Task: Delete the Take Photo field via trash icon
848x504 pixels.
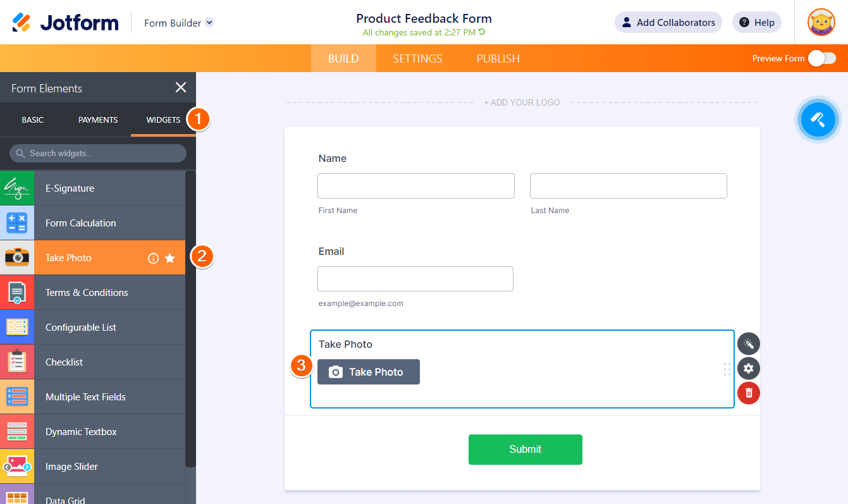Action: pyautogui.click(x=749, y=393)
